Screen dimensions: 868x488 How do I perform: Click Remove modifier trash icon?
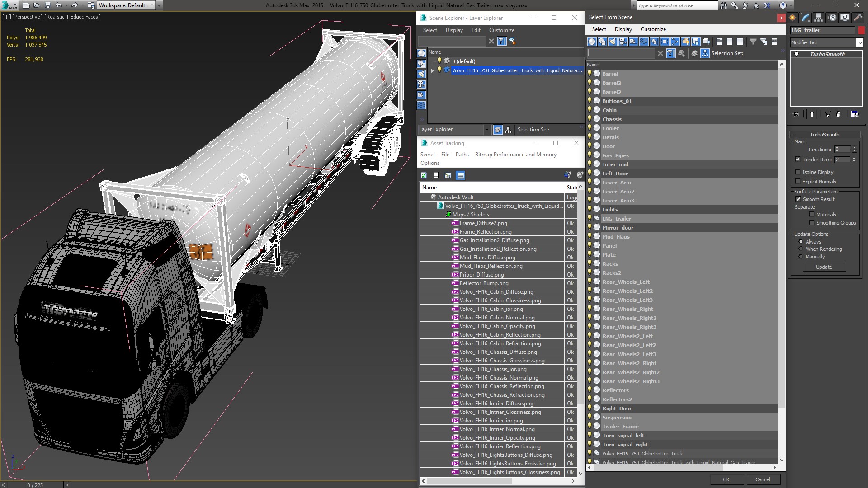click(838, 114)
